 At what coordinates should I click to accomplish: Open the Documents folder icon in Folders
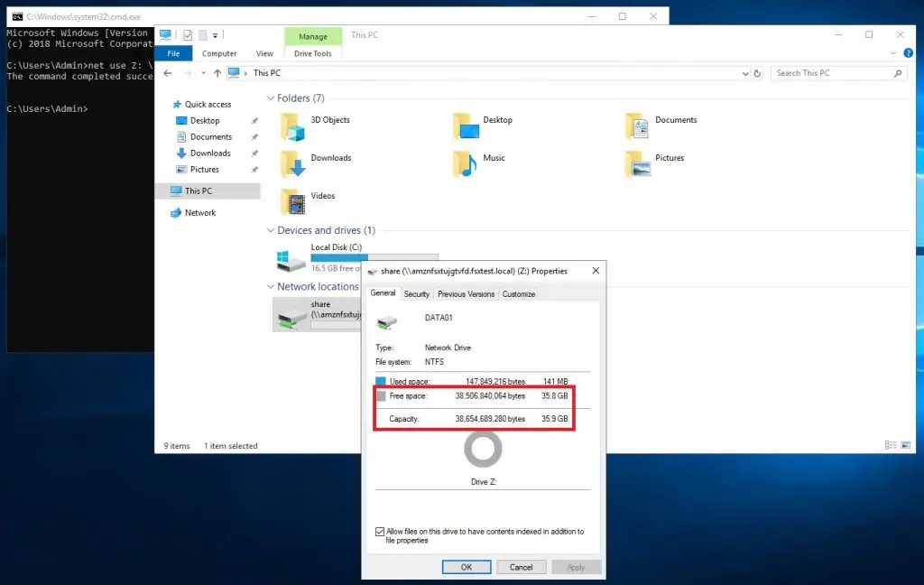[637, 126]
